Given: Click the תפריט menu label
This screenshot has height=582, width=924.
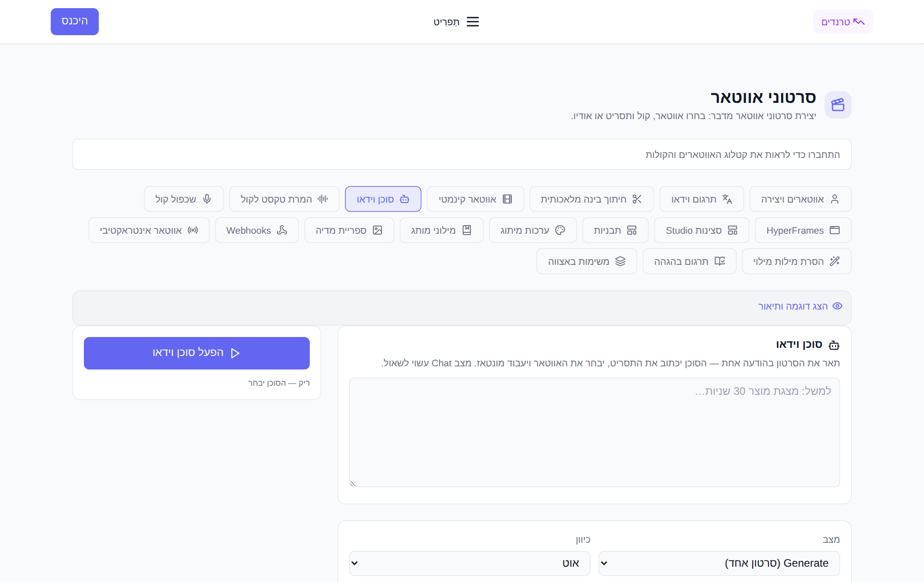Looking at the screenshot, I should click(446, 22).
